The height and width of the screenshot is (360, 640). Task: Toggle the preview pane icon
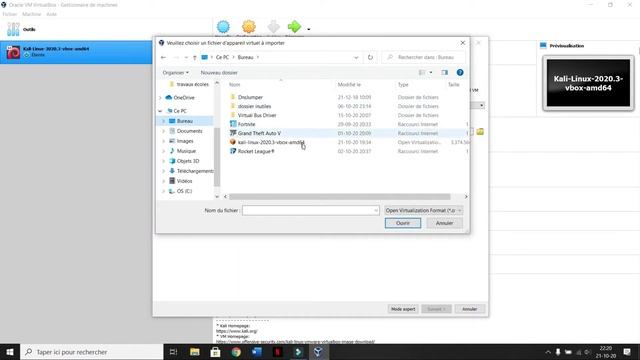(x=444, y=73)
